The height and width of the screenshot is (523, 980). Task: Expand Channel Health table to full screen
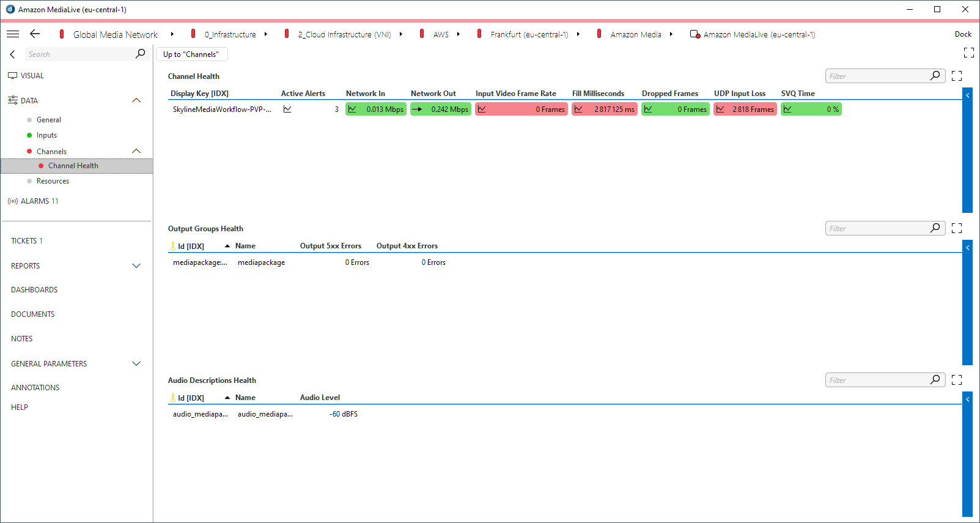coord(957,76)
